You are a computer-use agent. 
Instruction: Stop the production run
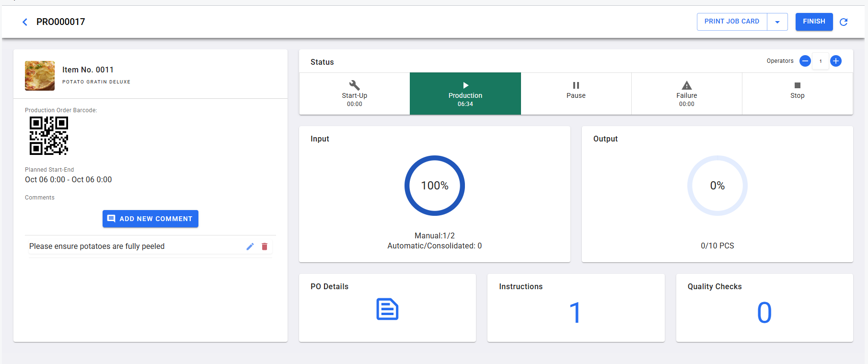coord(798,94)
